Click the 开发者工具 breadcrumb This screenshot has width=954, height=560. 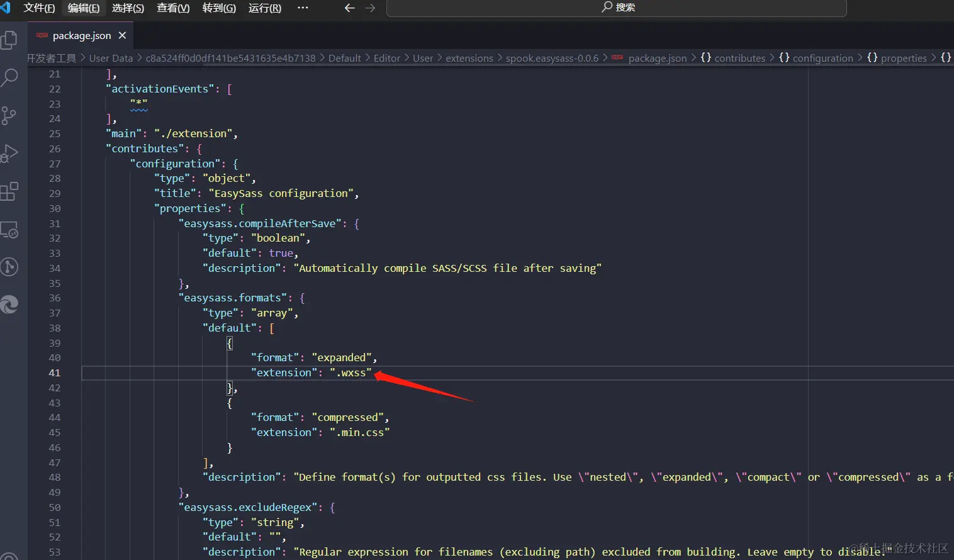pyautogui.click(x=52, y=58)
